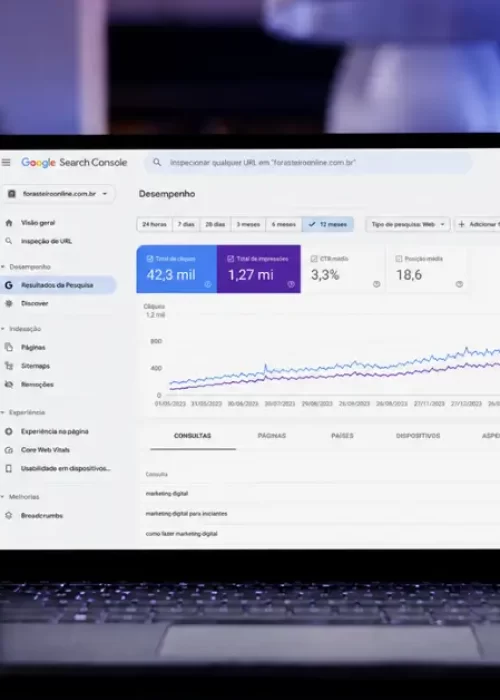Click the Discover asterisk icon
This screenshot has width=500, height=700.
click(8, 304)
